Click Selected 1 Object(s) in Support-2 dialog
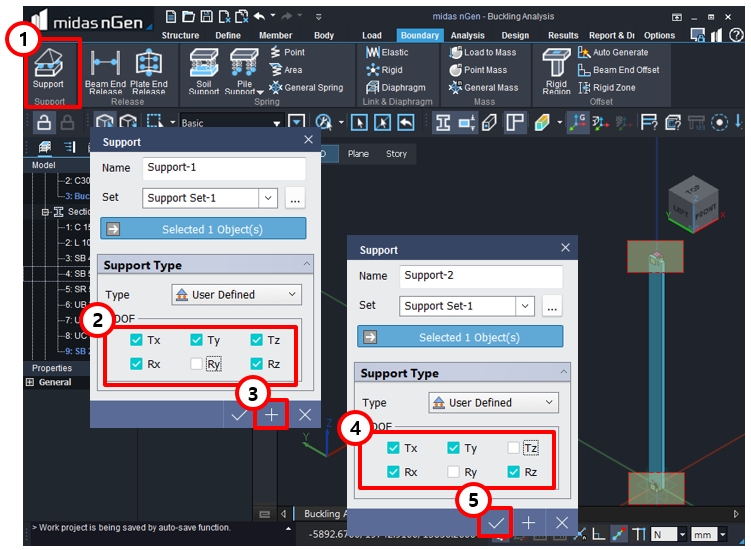The image size is (751, 550). [x=460, y=336]
